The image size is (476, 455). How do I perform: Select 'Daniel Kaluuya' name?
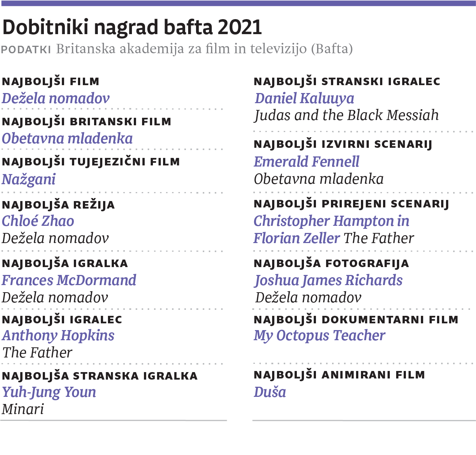pos(304,98)
